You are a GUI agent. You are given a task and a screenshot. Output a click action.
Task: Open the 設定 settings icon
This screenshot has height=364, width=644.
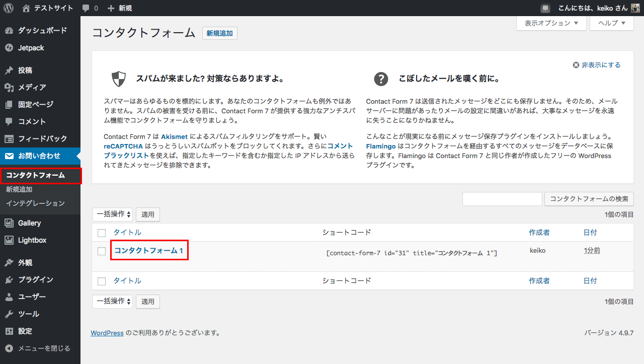pyautogui.click(x=9, y=331)
